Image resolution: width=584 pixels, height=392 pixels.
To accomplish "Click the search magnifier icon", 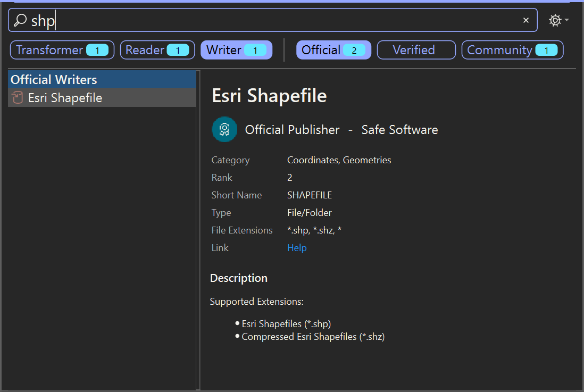I will click(x=20, y=20).
